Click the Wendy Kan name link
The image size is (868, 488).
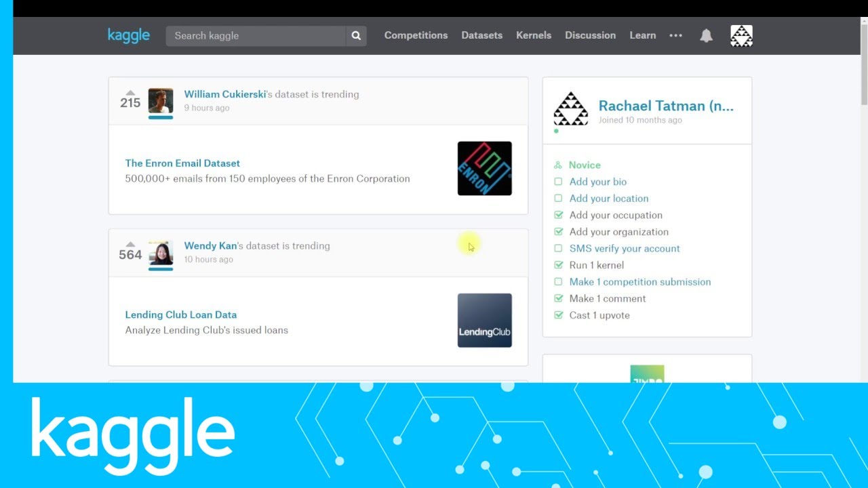[210, 246]
